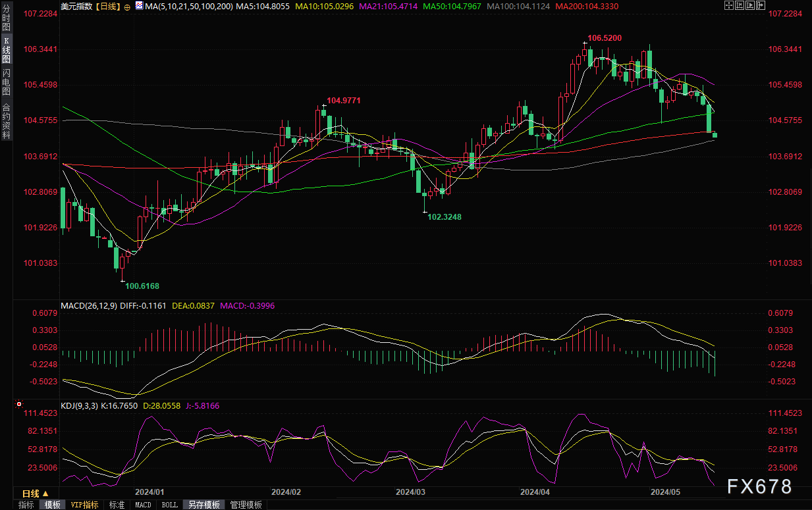Open the VIP指标 tab
This screenshot has height=510, width=812.
click(x=84, y=505)
